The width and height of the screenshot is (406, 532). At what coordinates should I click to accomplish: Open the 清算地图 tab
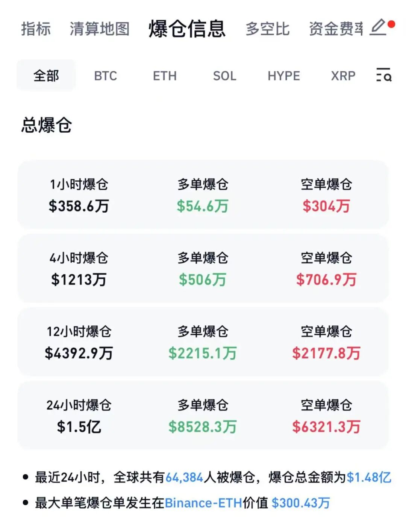pyautogui.click(x=100, y=29)
